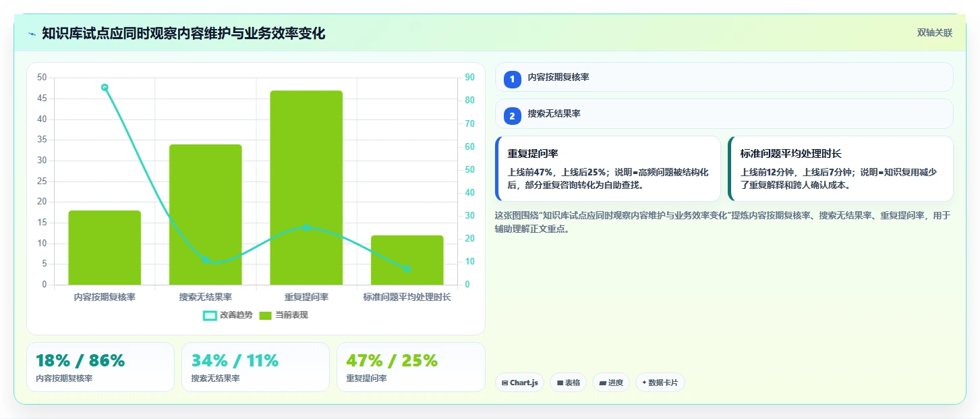Click the lightning icon beside the title

point(32,34)
